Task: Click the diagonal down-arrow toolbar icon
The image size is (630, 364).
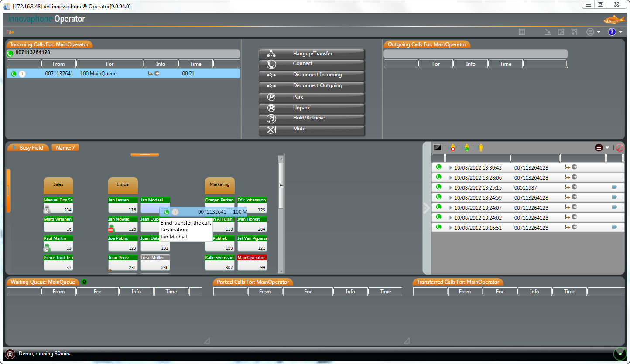Action: click(548, 32)
